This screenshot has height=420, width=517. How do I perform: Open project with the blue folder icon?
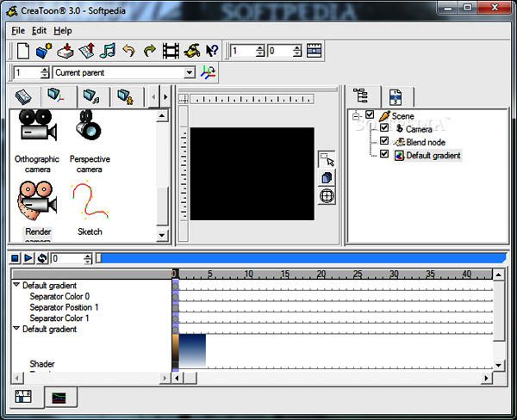pyautogui.click(x=44, y=51)
